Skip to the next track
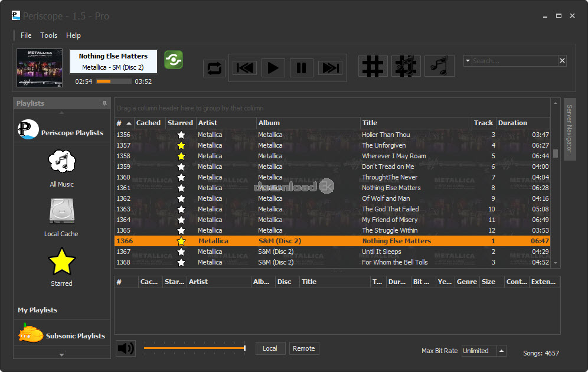The image size is (588, 372). [331, 68]
